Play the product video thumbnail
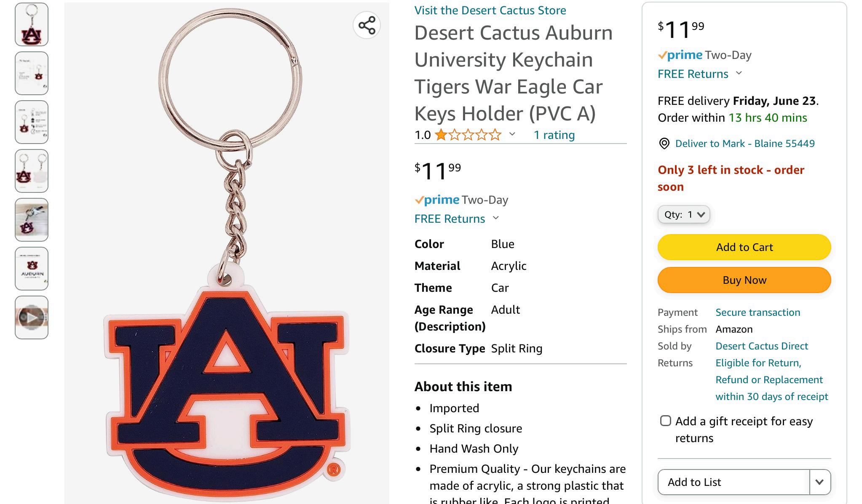This screenshot has width=862, height=504. (x=32, y=317)
